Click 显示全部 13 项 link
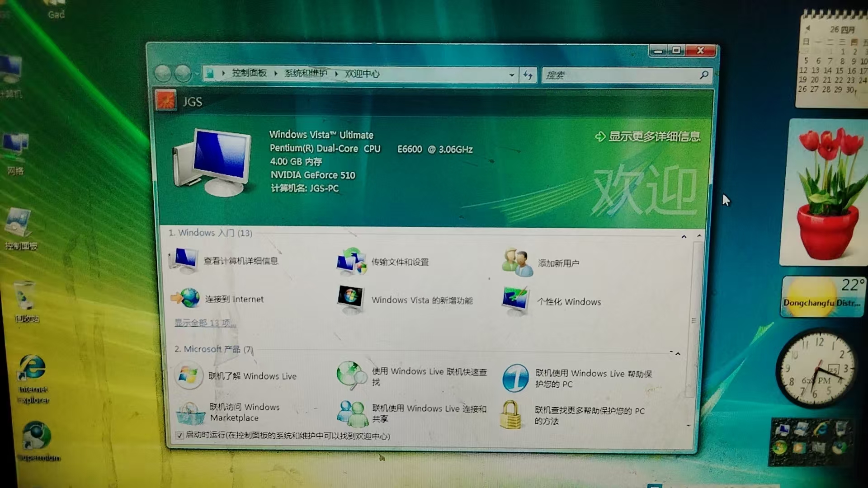868x488 pixels. (x=205, y=323)
